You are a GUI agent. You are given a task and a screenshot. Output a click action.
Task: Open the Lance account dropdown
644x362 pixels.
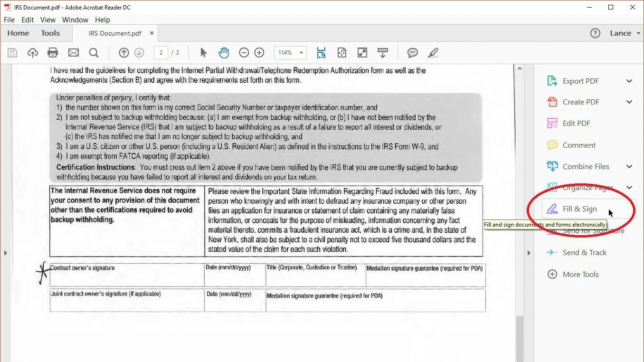point(625,33)
